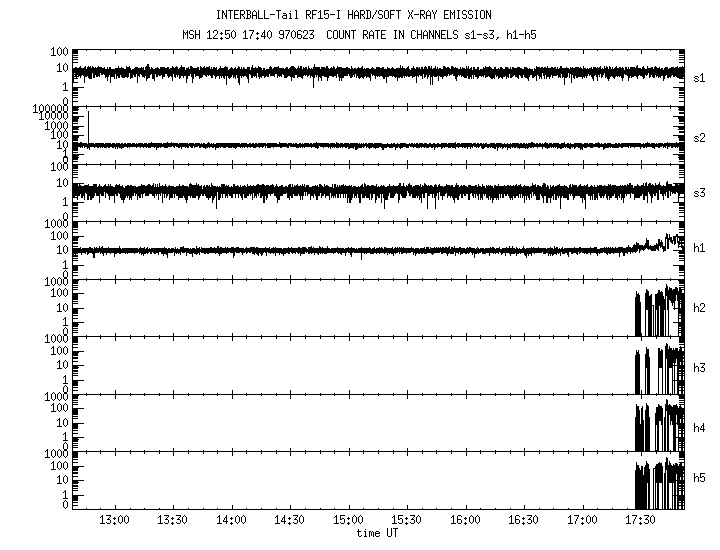Select the 14:00 time axis tick label
The height and width of the screenshot is (550, 720).
232,521
